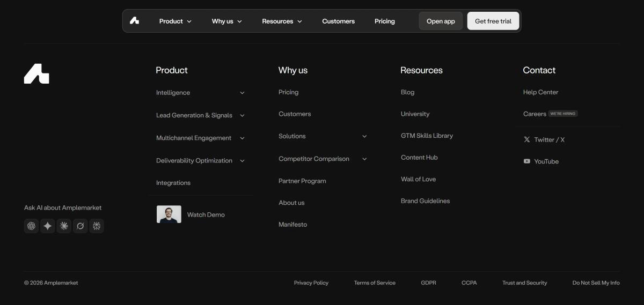Expand Intelligence chevron in footer
This screenshot has height=305, width=644.
(242, 93)
